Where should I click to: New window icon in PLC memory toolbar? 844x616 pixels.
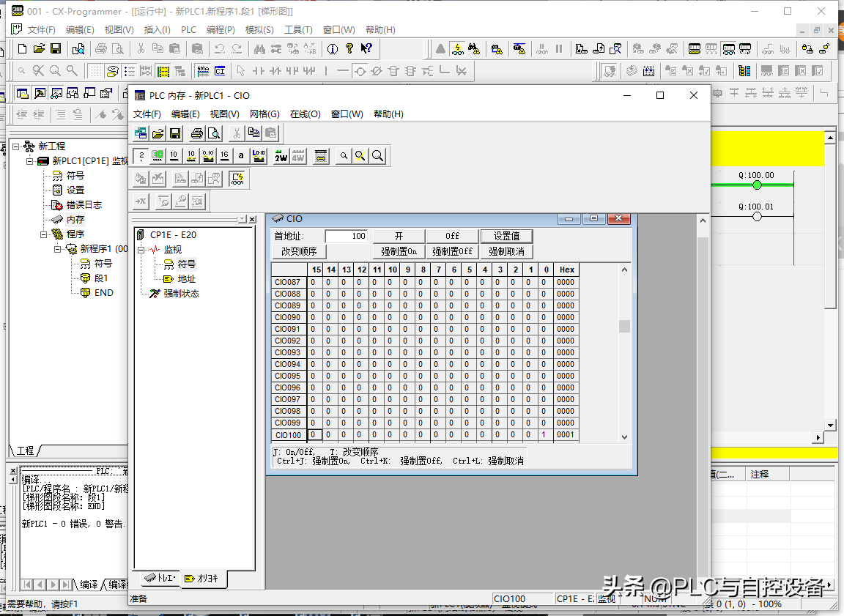point(141,133)
